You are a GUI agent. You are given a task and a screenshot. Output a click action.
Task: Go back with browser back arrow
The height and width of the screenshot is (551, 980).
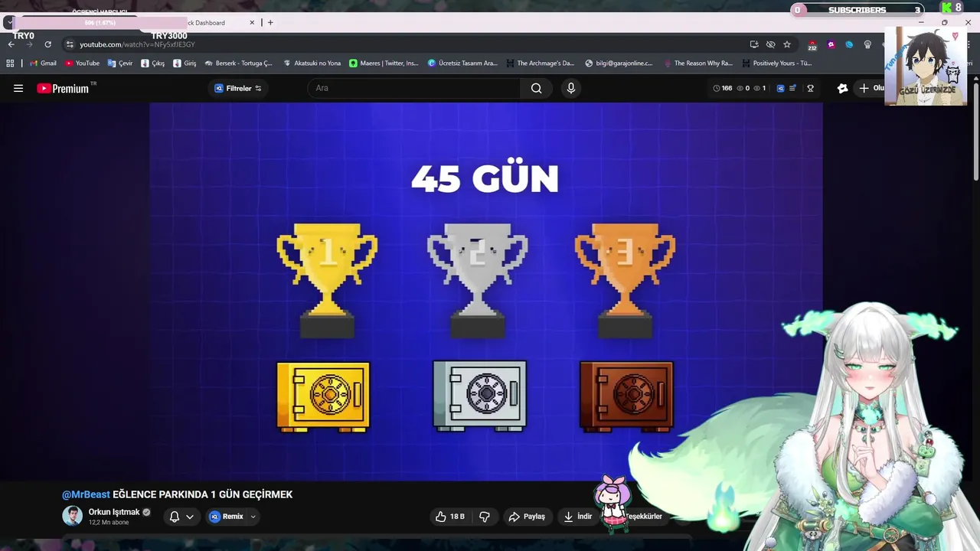(x=11, y=44)
